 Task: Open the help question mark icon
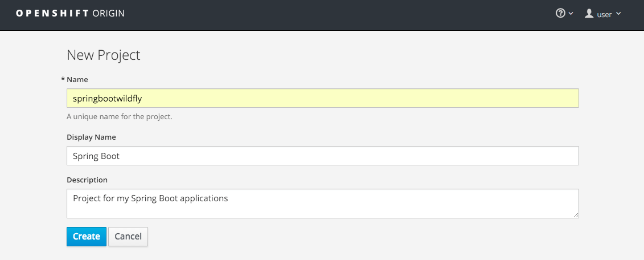click(x=560, y=14)
